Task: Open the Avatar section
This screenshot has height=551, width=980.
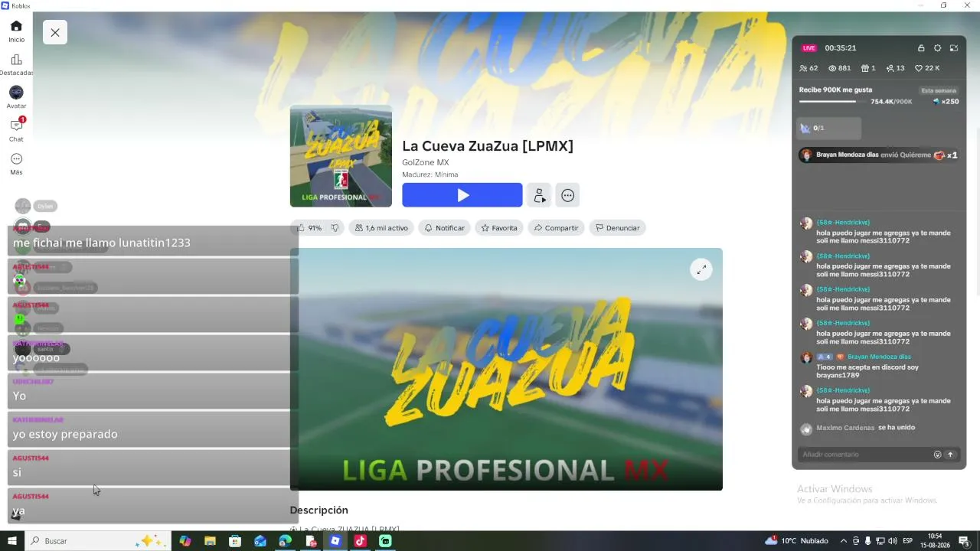Action: pyautogui.click(x=16, y=97)
